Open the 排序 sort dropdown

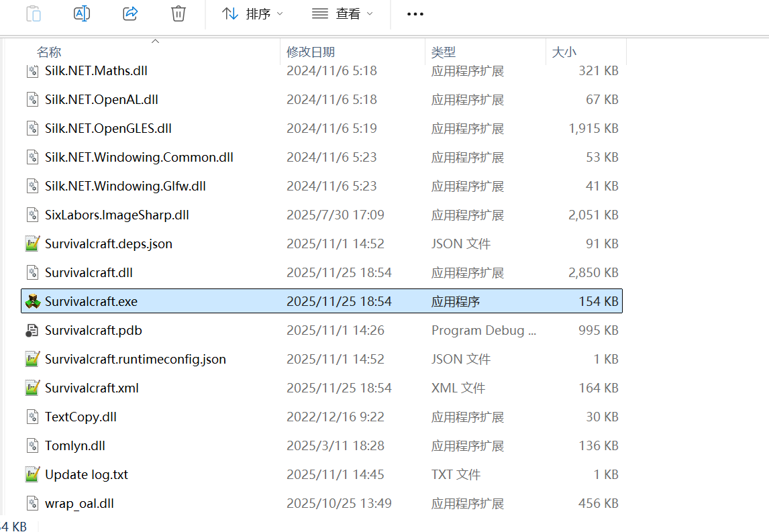pyautogui.click(x=252, y=13)
